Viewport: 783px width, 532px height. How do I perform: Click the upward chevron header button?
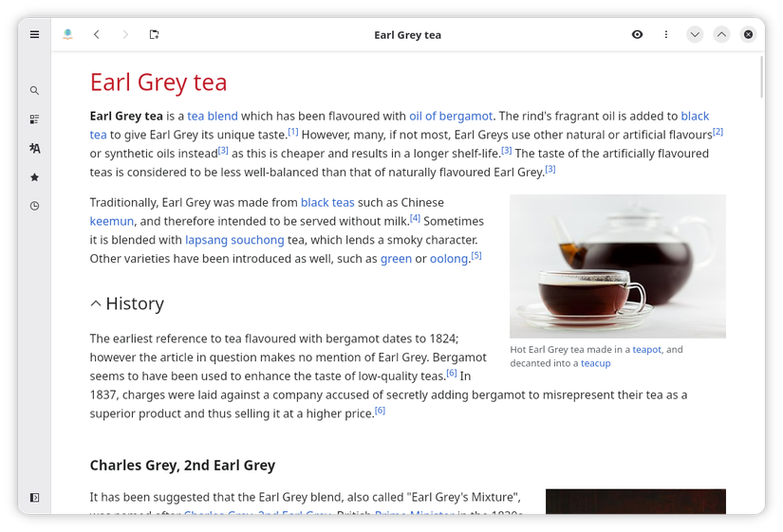[721, 34]
